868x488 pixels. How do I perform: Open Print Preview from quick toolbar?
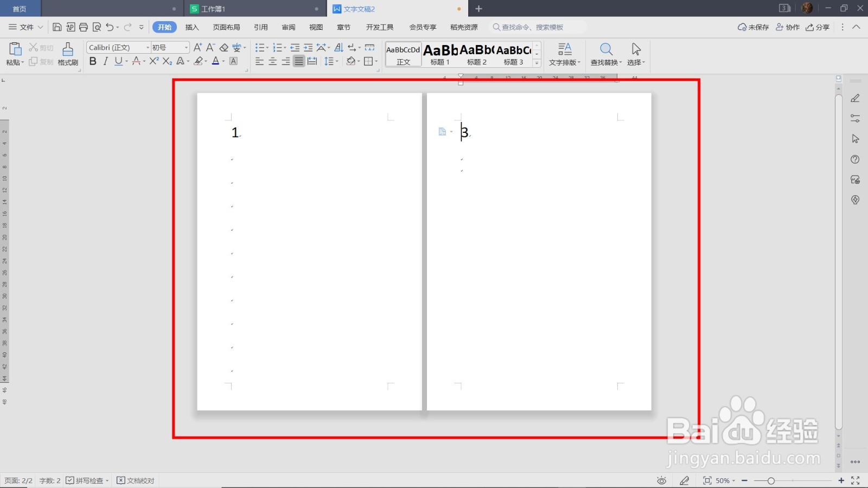click(97, 27)
